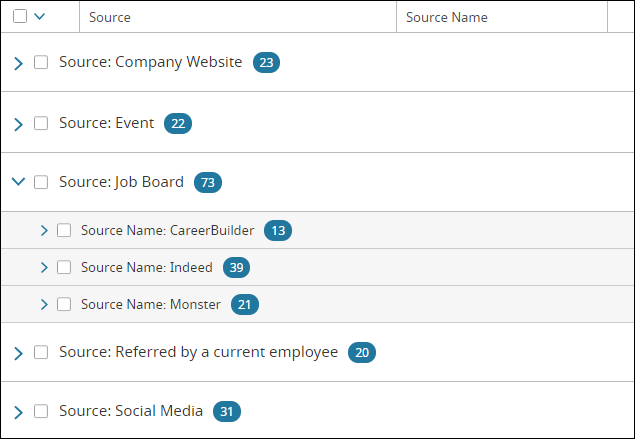Click the 21 count badge
Screen dimensions: 635x439
pyautogui.click(x=245, y=304)
